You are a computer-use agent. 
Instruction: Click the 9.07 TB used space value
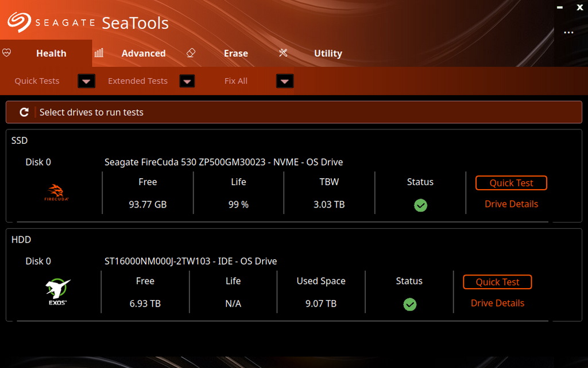[x=321, y=304]
